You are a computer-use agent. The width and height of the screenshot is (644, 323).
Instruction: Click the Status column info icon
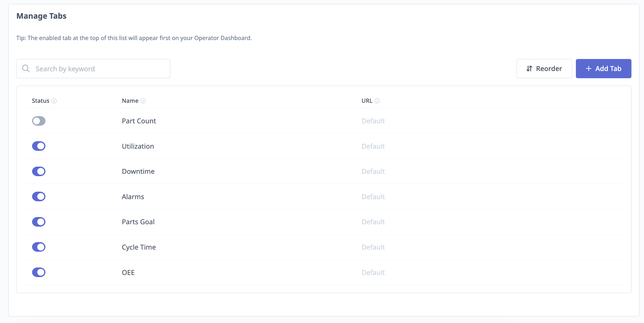[54, 101]
